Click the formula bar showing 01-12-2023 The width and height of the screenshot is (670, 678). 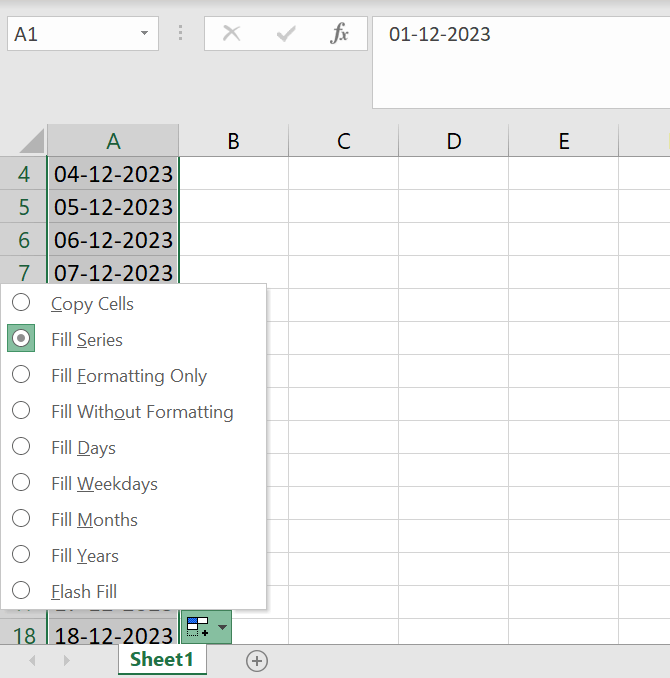[521, 63]
